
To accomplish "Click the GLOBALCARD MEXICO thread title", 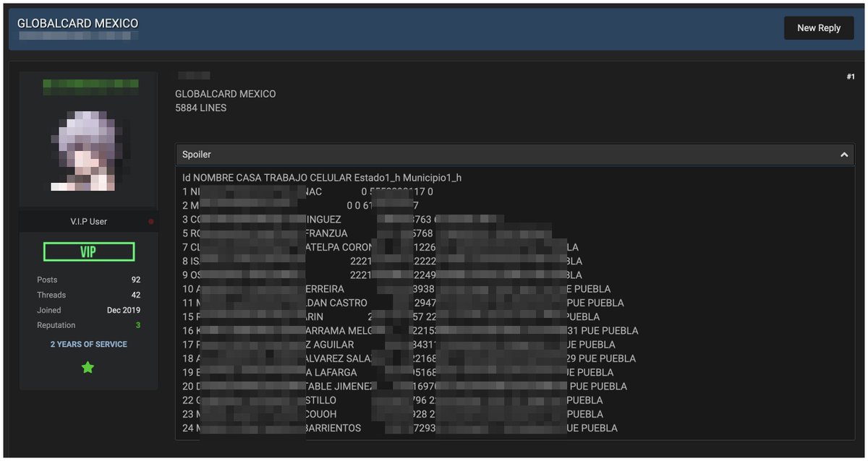I will tap(77, 23).
